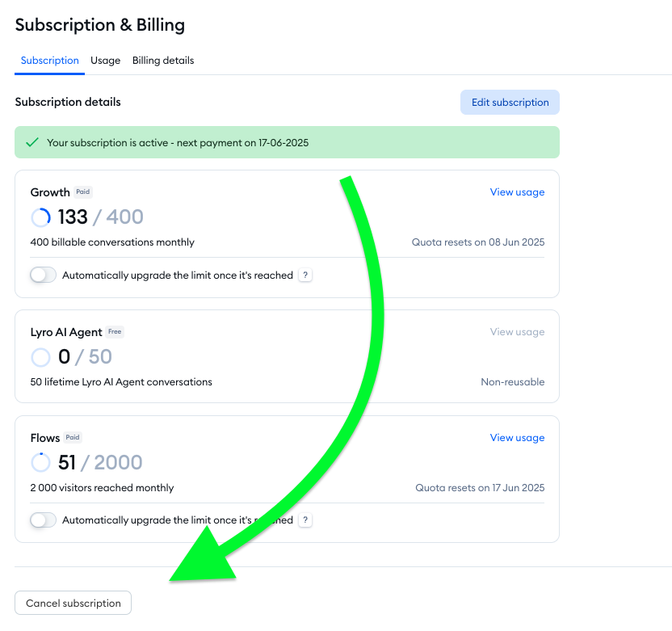Click the green checkmark in the subscription banner
The width and height of the screenshot is (672, 631).
[31, 141]
